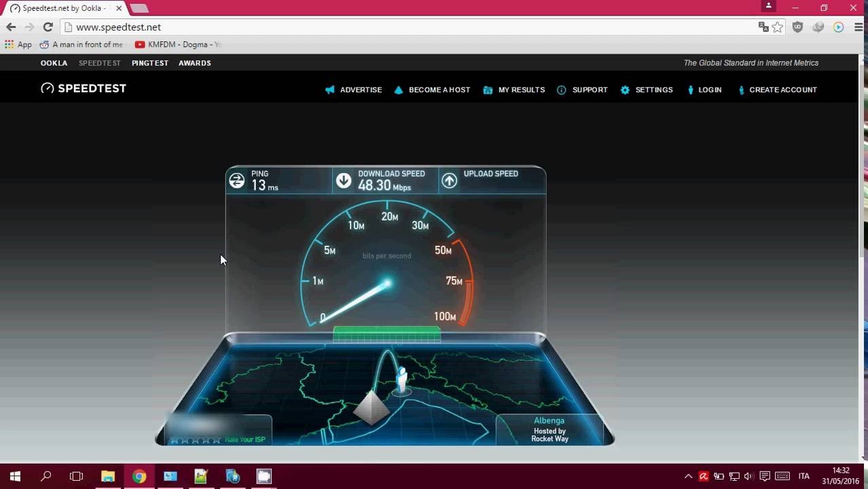Click the colorful play-button extension icon
Screen dimensions: 868x489
pos(839,27)
